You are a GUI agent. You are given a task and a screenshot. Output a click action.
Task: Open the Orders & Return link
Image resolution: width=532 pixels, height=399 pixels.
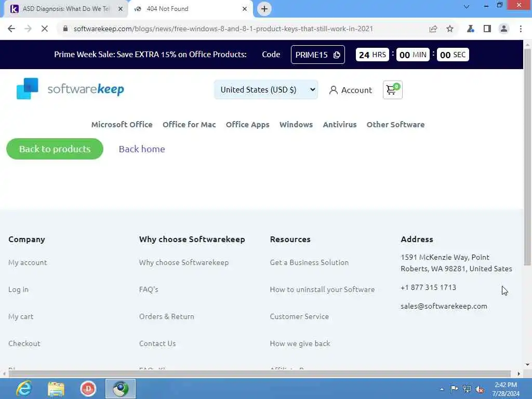167,316
